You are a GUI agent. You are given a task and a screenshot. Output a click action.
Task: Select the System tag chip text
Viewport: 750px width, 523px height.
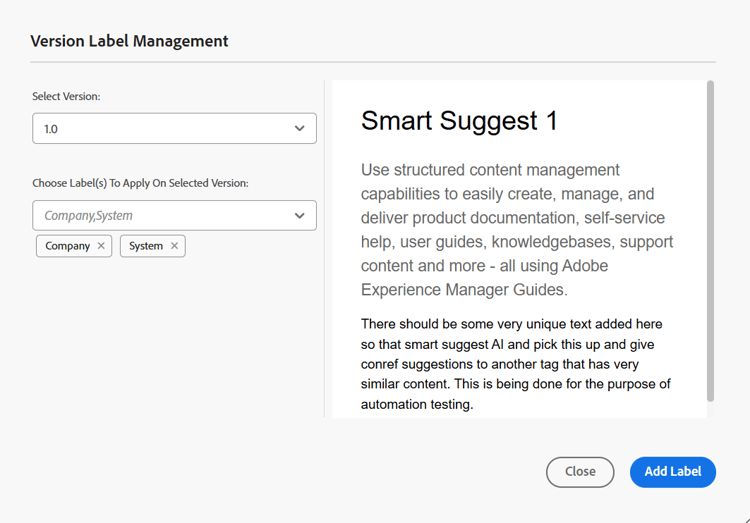click(x=146, y=246)
